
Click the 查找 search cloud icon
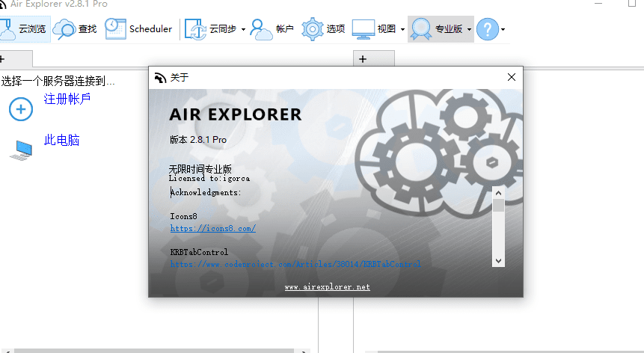point(64,29)
